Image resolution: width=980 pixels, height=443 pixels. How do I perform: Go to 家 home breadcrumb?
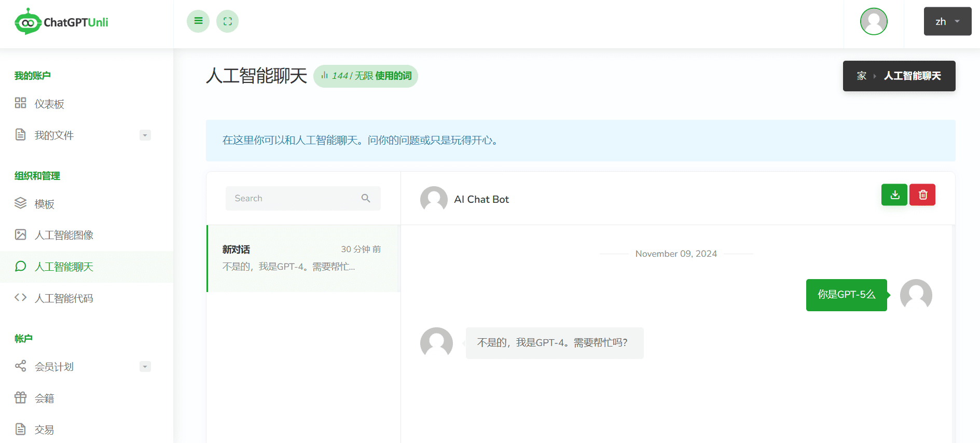coord(861,76)
